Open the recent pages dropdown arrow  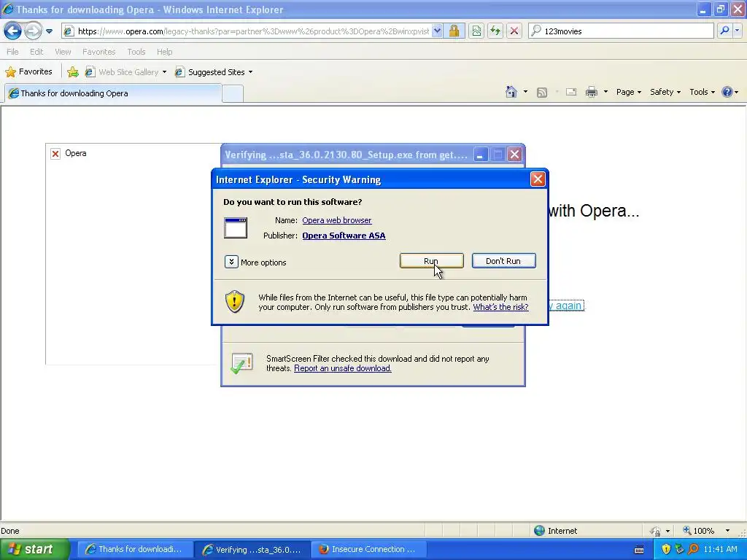pyautogui.click(x=49, y=31)
